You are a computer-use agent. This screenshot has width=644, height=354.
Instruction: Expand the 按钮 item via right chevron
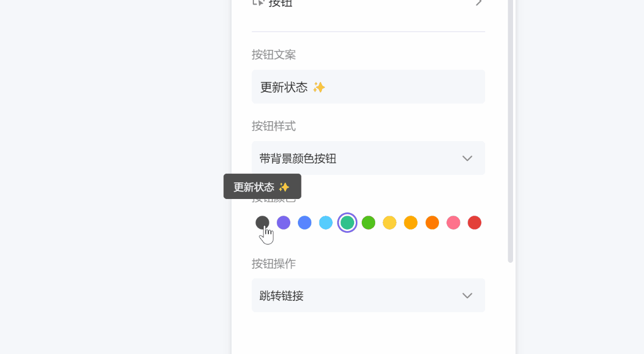[479, 3]
